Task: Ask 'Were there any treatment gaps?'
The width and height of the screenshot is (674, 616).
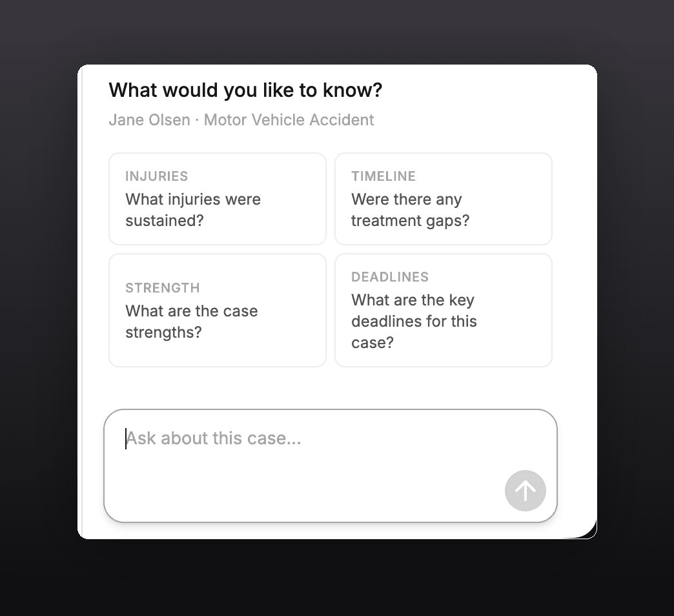Action: (x=443, y=210)
